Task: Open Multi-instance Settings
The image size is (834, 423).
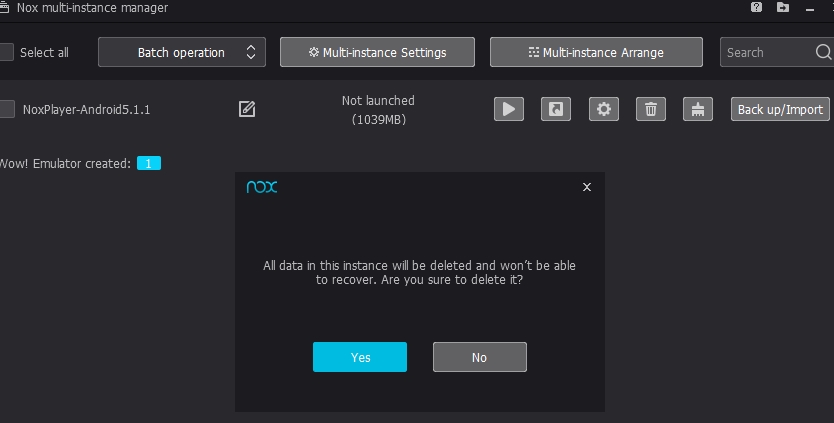Action: click(x=378, y=52)
